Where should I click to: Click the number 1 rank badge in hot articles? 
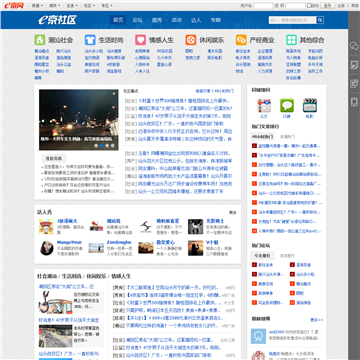click(254, 146)
